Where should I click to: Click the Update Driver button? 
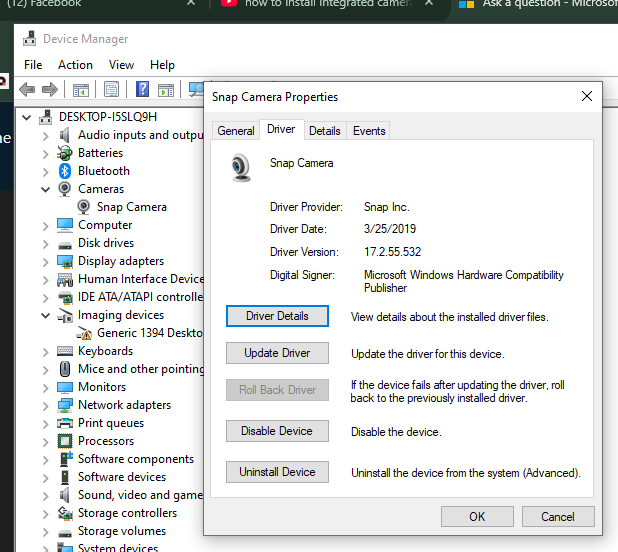pos(277,353)
